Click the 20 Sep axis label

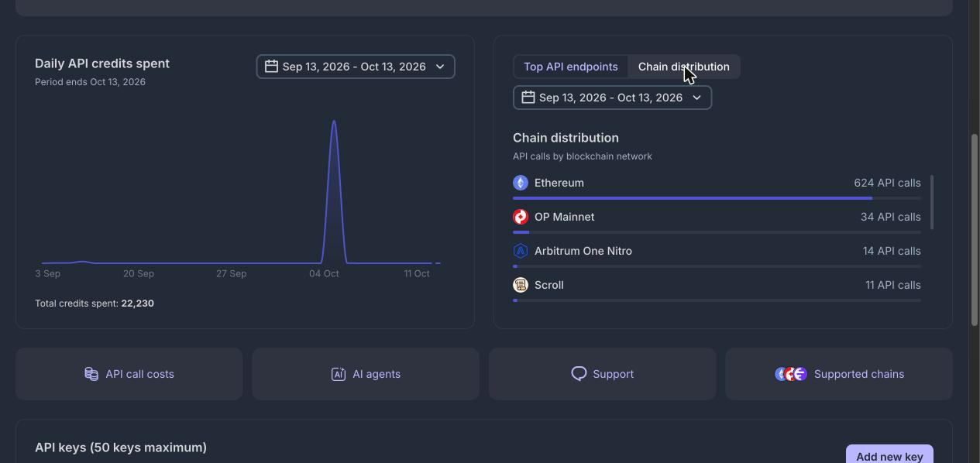(x=139, y=273)
